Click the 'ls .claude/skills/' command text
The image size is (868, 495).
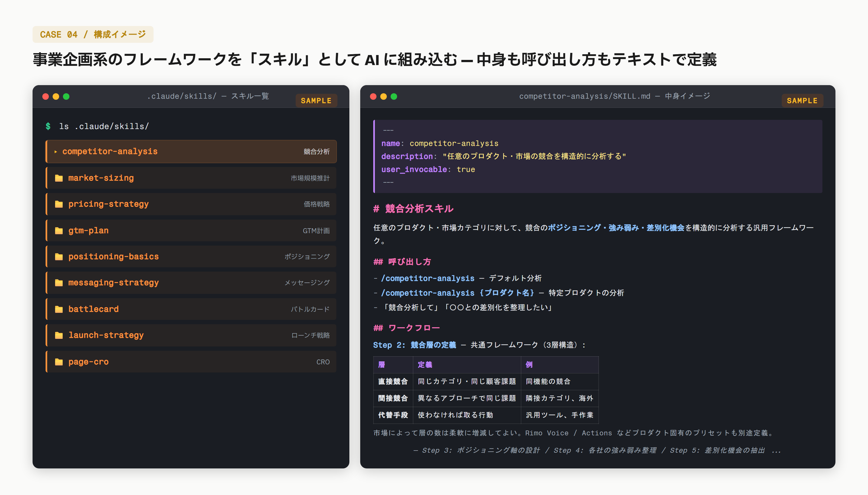click(104, 127)
